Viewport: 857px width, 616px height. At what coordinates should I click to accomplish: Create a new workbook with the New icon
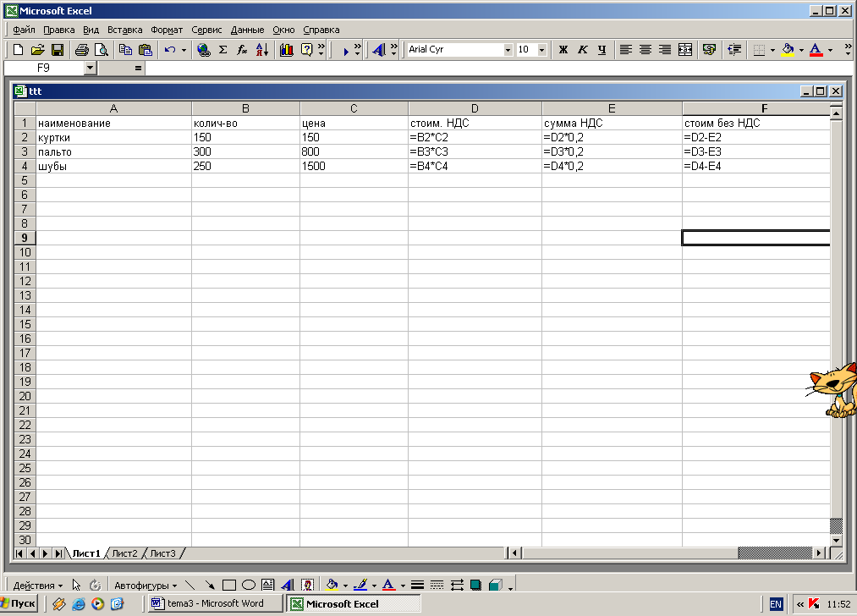pyautogui.click(x=18, y=50)
